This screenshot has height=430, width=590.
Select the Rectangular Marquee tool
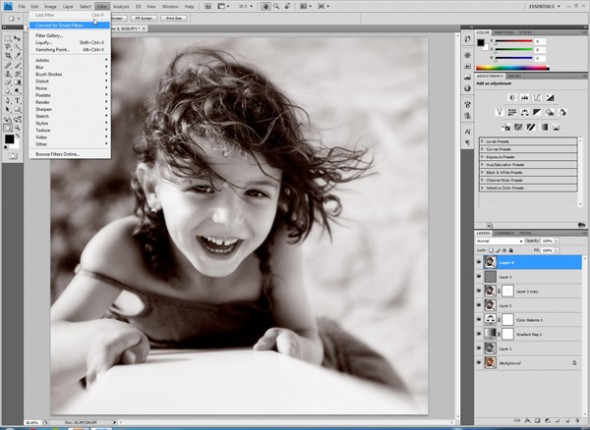click(x=8, y=39)
